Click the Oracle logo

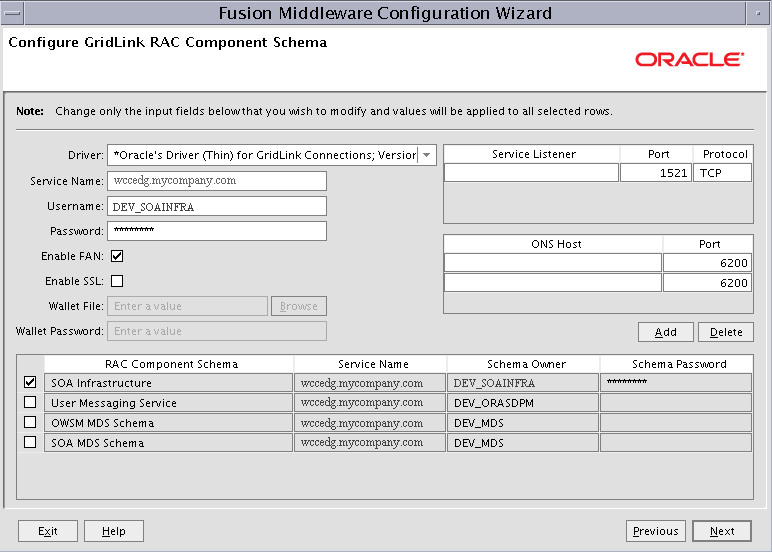pyautogui.click(x=689, y=60)
